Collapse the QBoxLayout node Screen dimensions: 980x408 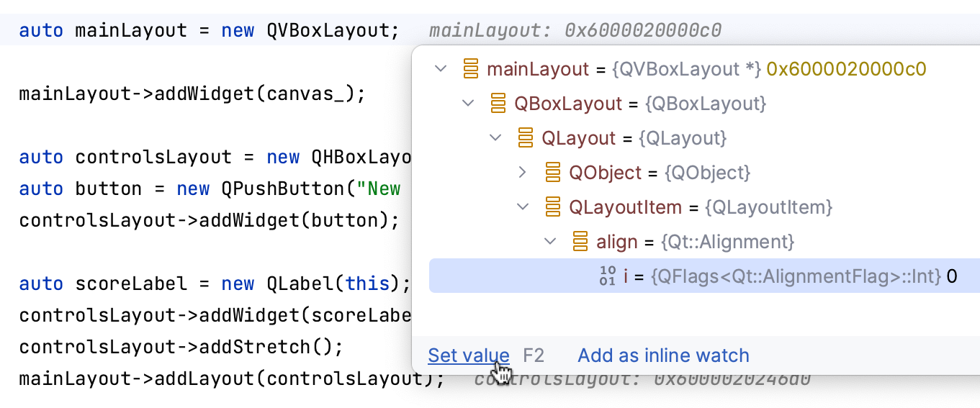[468, 104]
